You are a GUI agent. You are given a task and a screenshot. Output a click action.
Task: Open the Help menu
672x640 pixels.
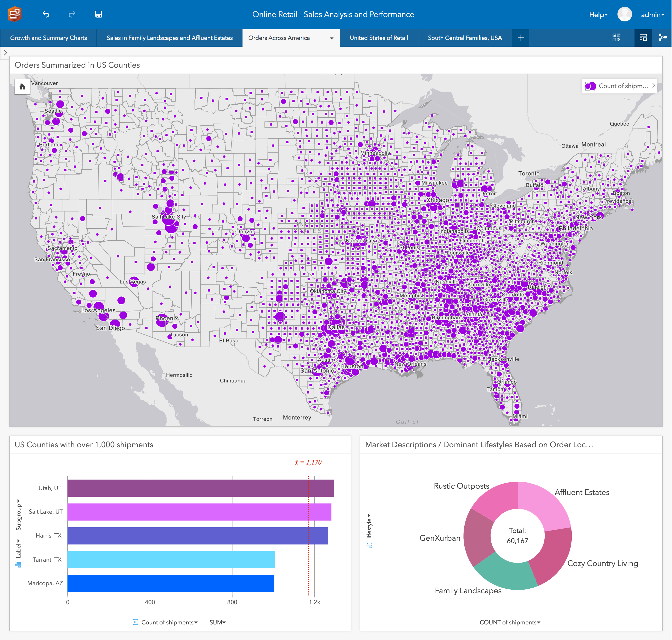click(x=598, y=15)
